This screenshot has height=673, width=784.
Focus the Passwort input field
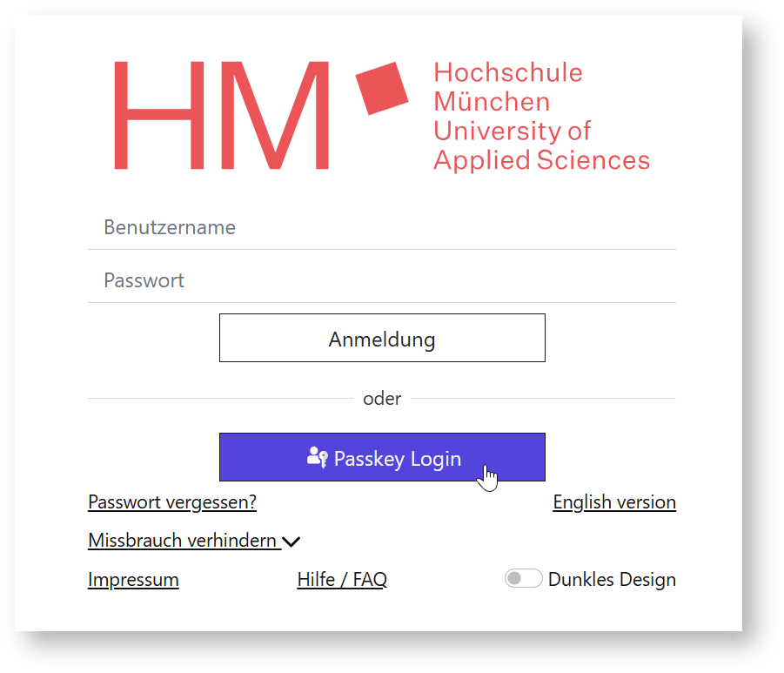pos(382,281)
